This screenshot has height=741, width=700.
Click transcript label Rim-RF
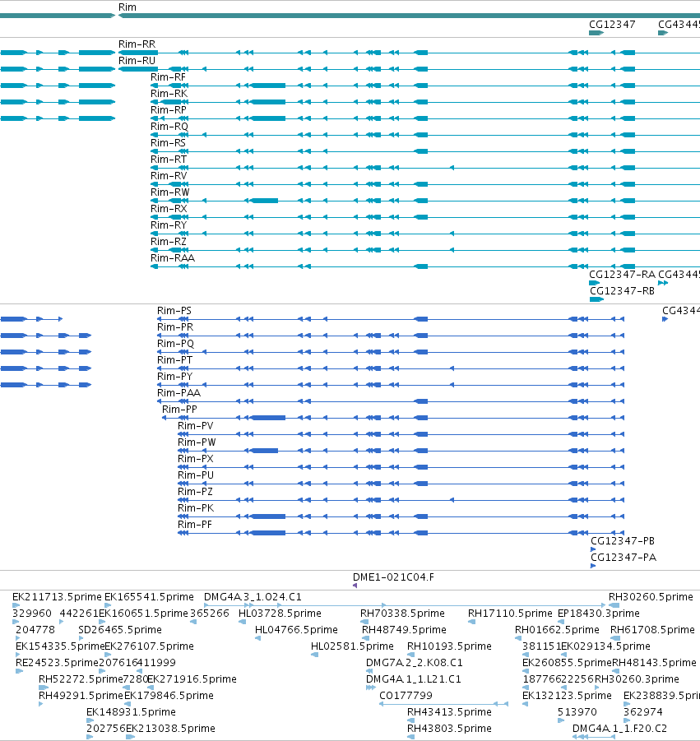point(168,77)
